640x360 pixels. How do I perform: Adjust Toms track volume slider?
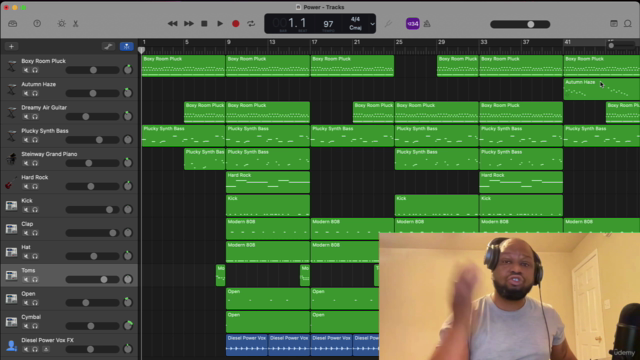(x=92, y=280)
